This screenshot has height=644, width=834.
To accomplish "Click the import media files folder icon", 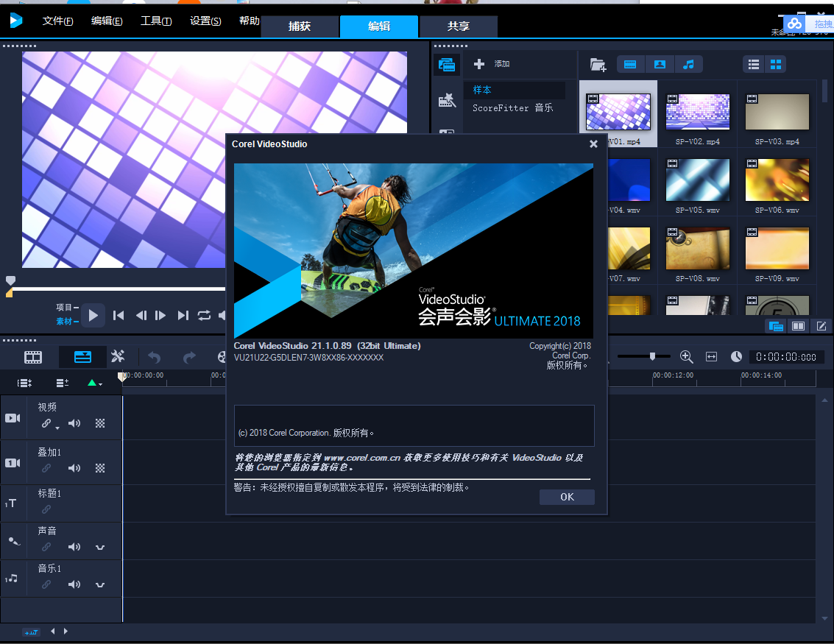I will click(598, 65).
